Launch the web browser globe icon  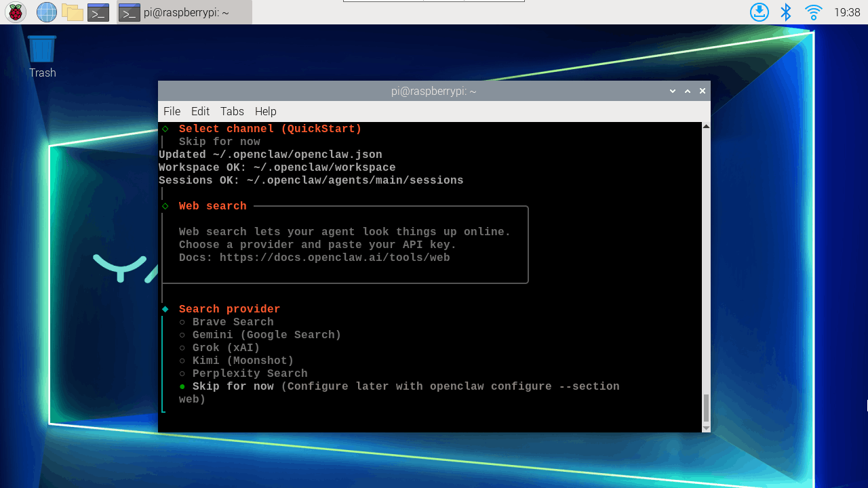pyautogui.click(x=47, y=12)
